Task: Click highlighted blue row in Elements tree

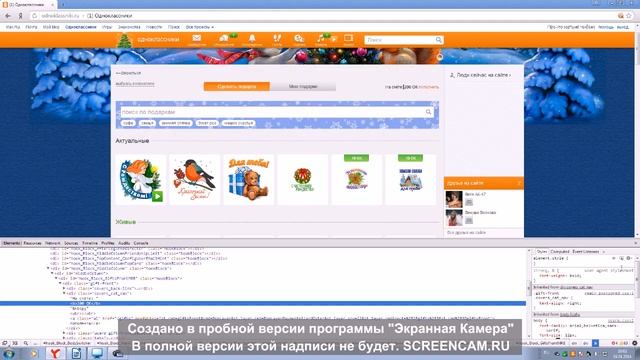Action: pos(263,303)
